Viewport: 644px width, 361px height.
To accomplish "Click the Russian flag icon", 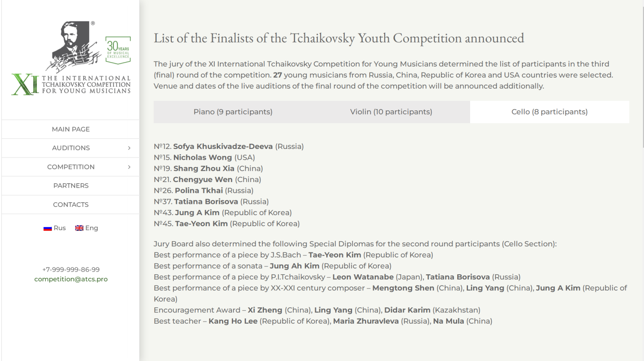I will [47, 228].
